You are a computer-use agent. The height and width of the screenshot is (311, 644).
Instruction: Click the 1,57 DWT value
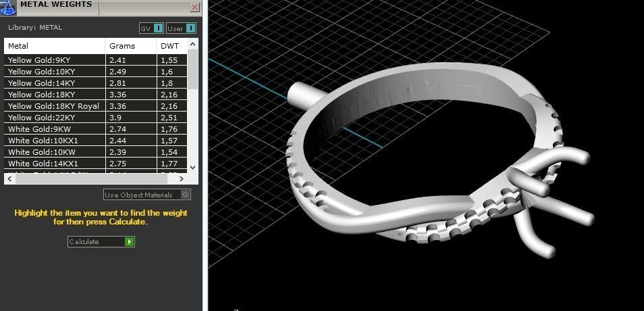[x=169, y=141]
